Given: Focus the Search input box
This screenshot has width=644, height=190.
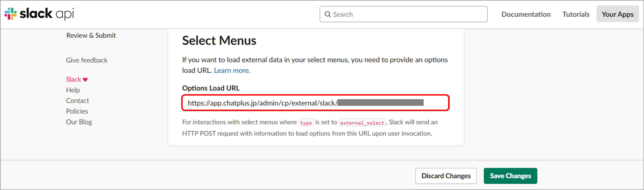Looking at the screenshot, I should pos(403,14).
